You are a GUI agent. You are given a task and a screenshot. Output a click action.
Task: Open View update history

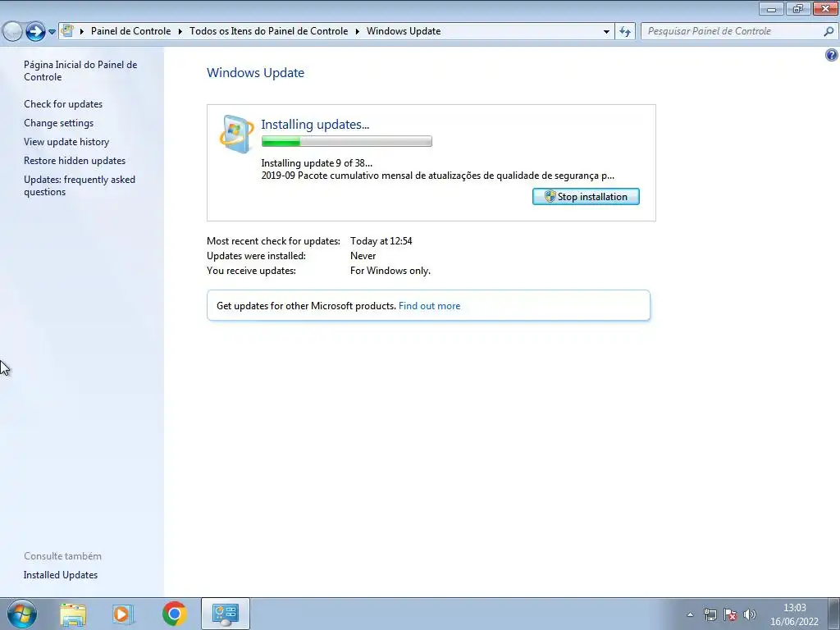pyautogui.click(x=66, y=141)
